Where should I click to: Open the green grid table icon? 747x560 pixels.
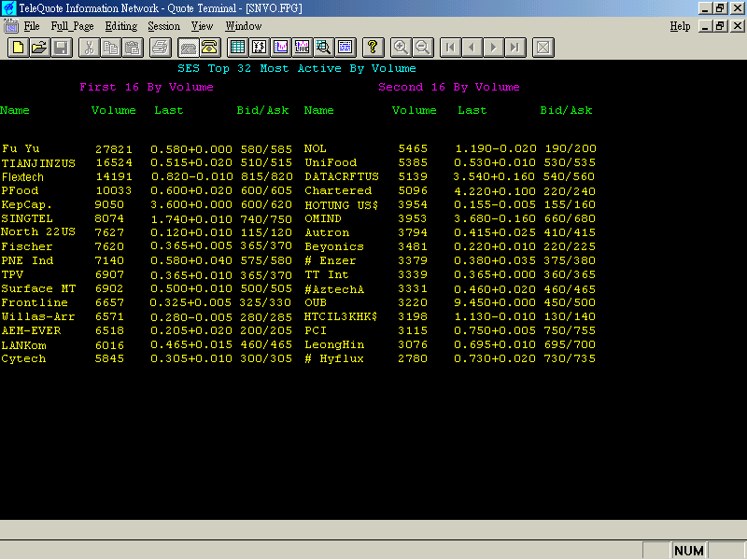237,48
